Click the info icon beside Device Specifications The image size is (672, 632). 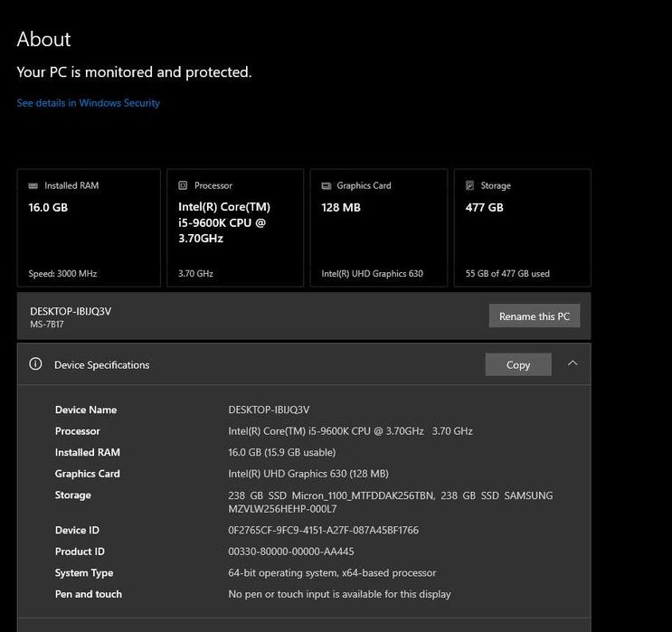(36, 364)
